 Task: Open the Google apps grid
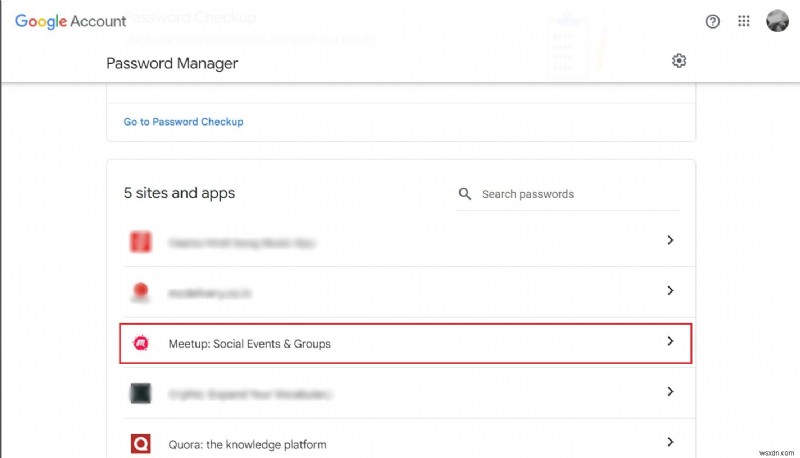743,21
